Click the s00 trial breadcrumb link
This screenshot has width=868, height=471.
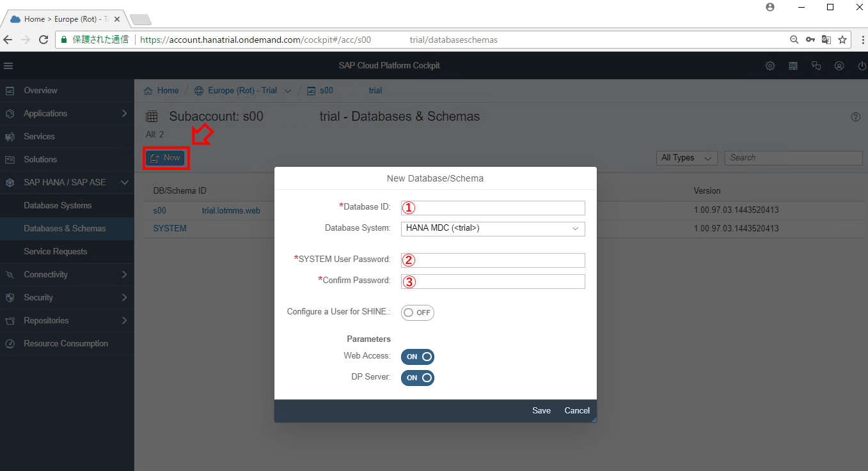344,91
